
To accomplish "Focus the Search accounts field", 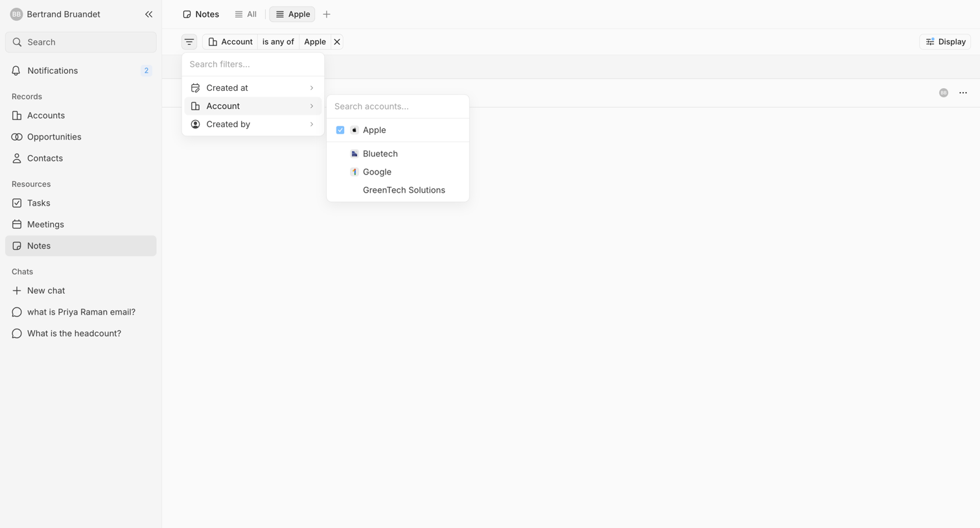I will tap(398, 106).
